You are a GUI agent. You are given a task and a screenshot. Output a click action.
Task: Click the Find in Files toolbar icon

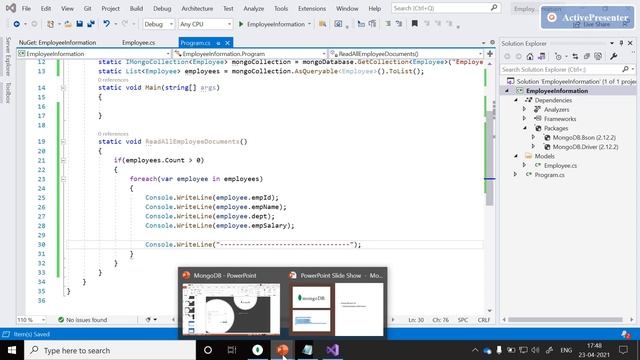pyautogui.click(x=322, y=24)
